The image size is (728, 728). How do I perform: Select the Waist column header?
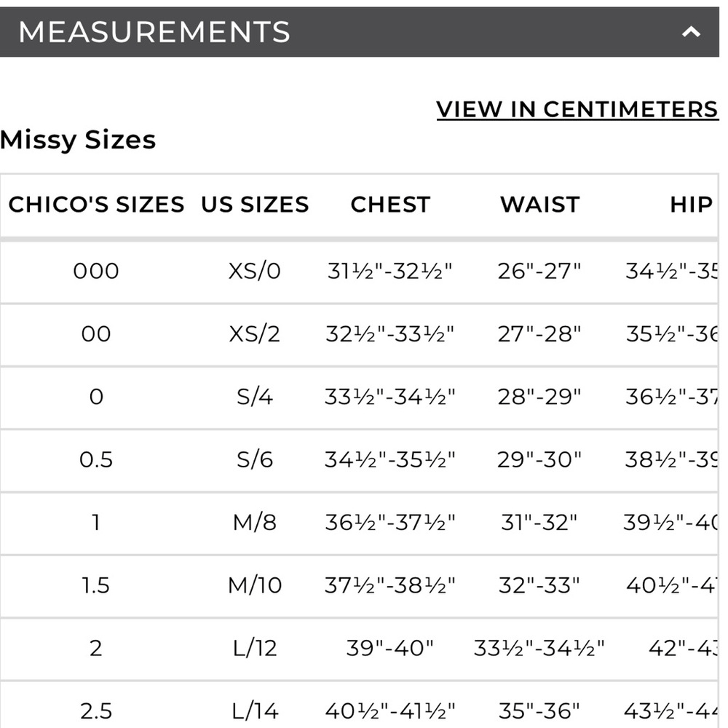pos(539,205)
